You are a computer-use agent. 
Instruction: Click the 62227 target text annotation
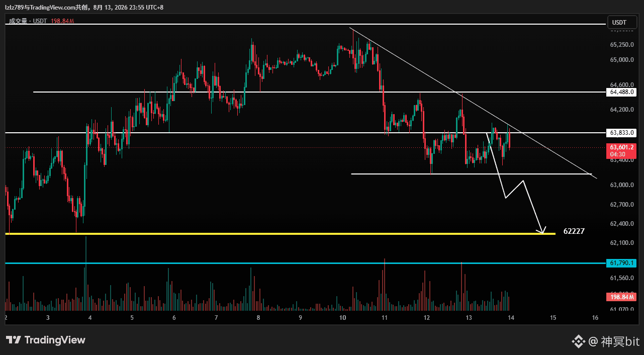(574, 231)
